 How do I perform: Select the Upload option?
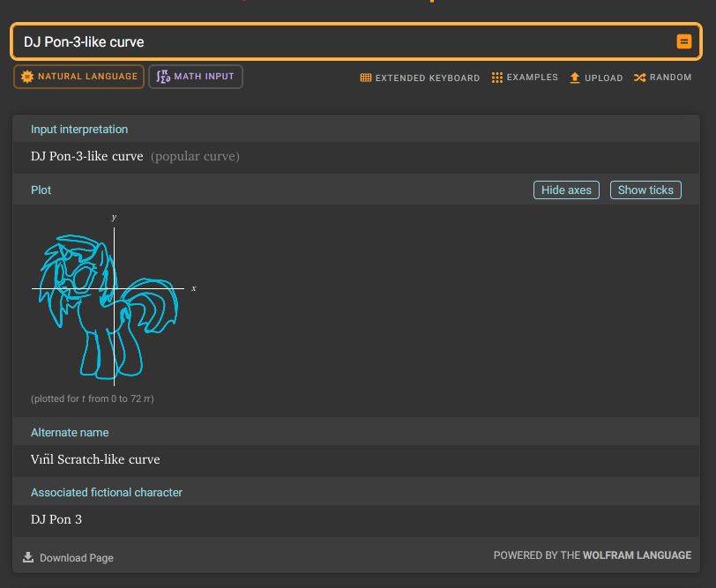[596, 78]
